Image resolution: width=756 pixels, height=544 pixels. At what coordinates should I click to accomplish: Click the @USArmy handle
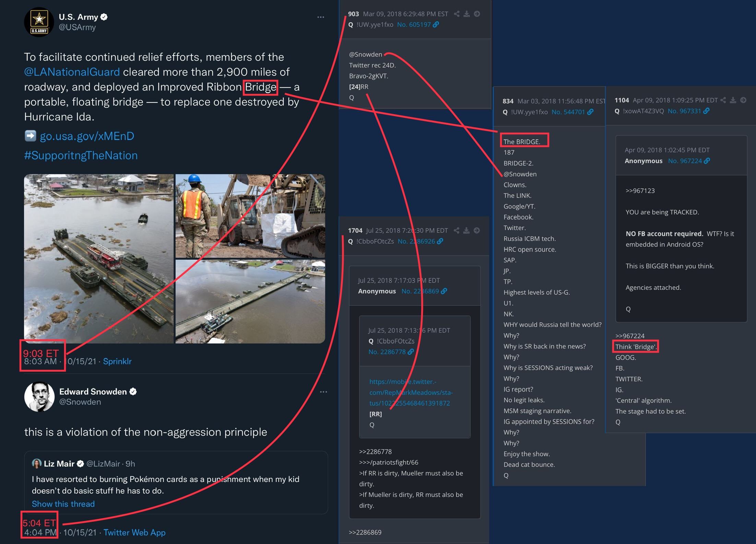click(x=77, y=27)
